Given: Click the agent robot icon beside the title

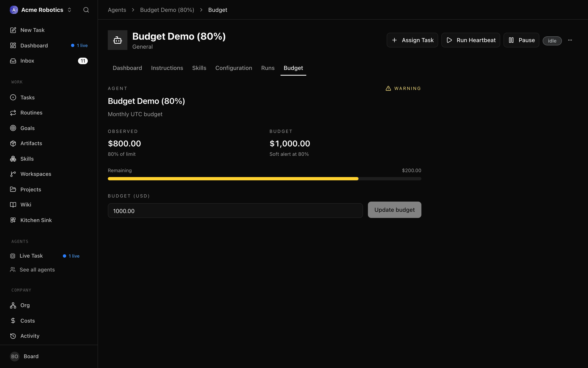Looking at the screenshot, I should 118,40.
